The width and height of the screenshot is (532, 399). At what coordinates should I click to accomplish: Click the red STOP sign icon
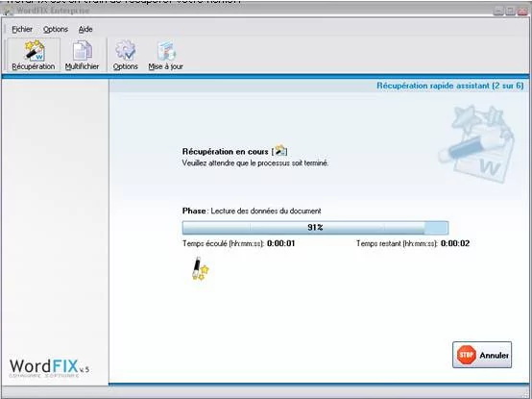(466, 355)
